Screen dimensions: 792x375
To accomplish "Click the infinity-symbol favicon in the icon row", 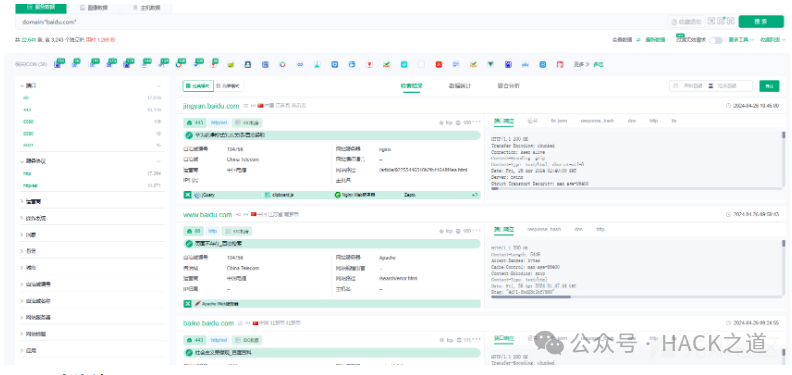I will 300,65.
